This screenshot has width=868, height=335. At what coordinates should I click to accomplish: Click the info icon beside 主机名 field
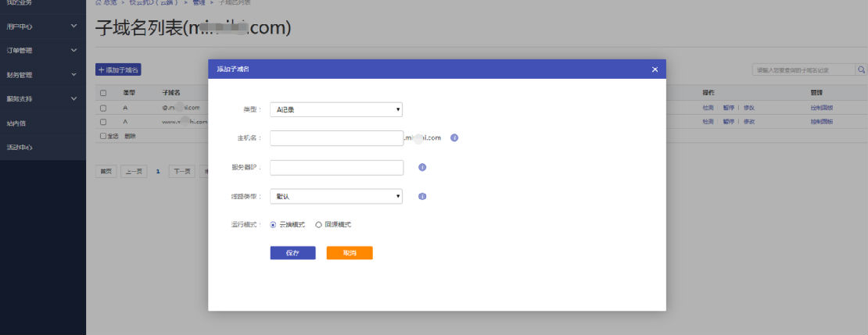[x=454, y=138]
